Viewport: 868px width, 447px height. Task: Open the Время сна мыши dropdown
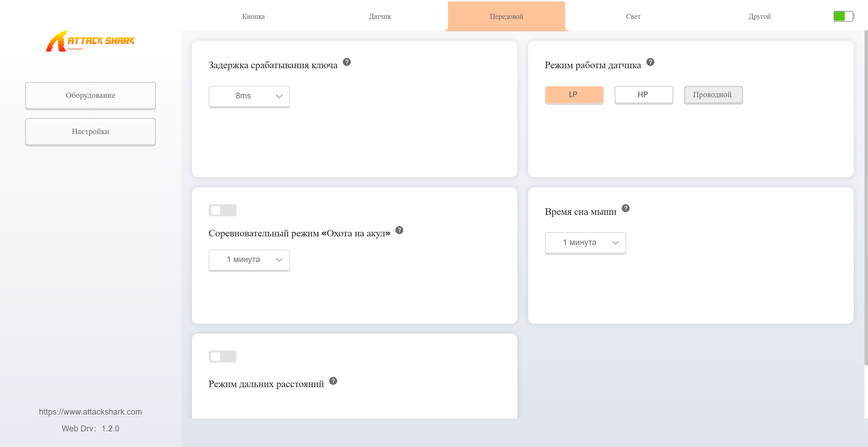pyautogui.click(x=585, y=243)
